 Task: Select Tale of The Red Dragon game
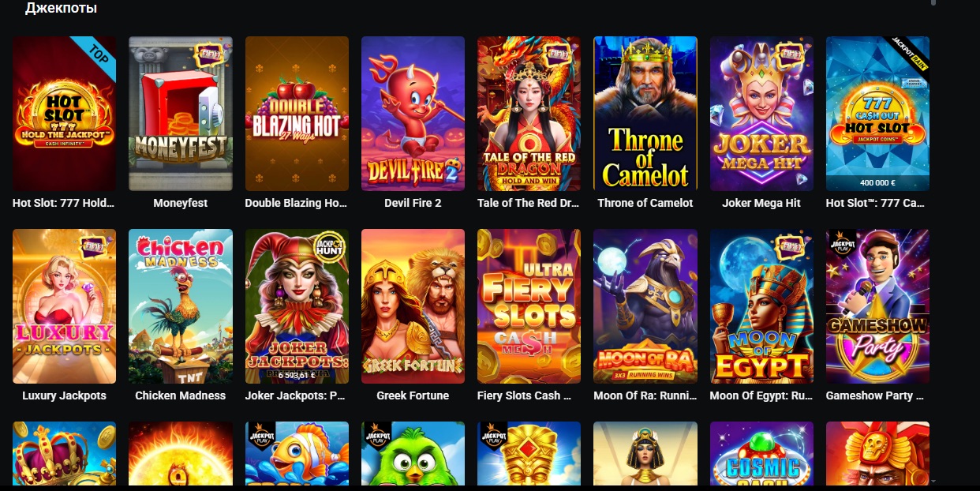coord(529,114)
